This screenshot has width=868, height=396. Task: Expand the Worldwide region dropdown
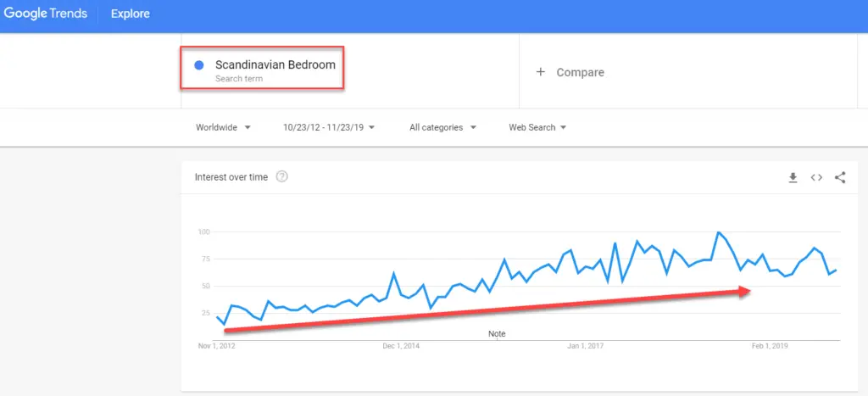click(223, 127)
